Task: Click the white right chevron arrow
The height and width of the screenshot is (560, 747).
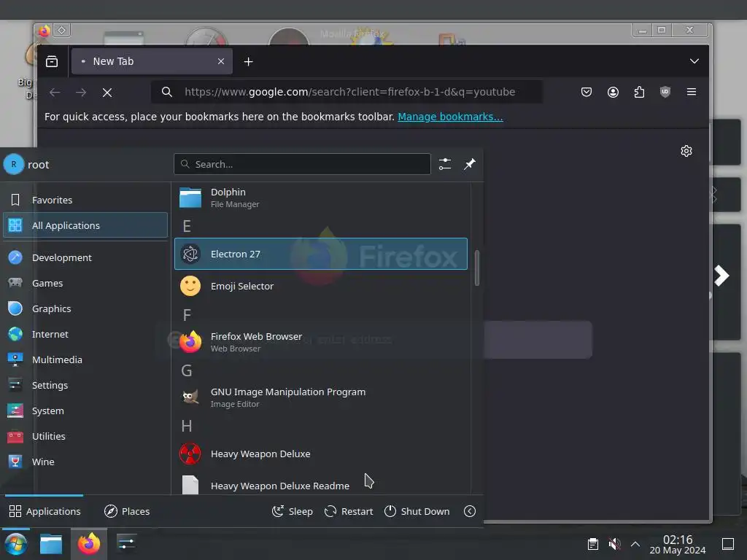Action: tap(721, 275)
